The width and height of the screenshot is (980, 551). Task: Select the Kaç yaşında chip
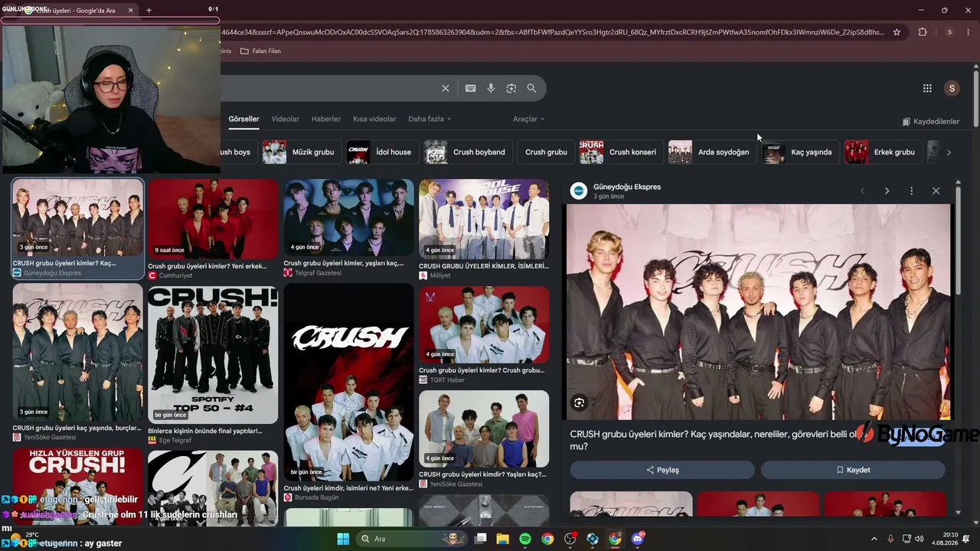799,152
